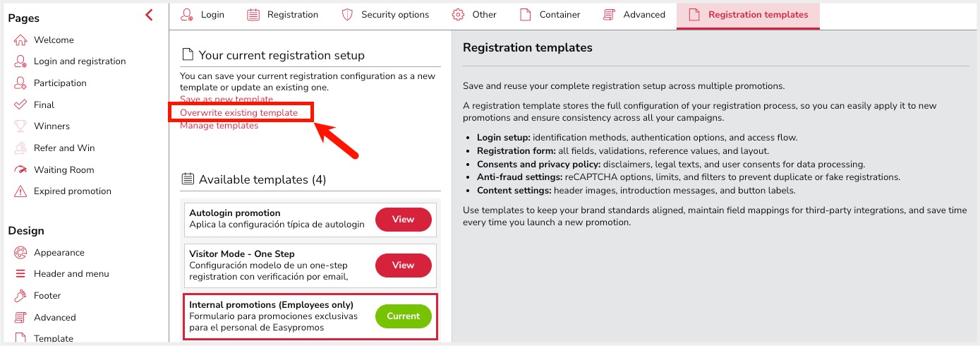This screenshot has height=346, width=980.
Task: Click Overwrite existing template link
Action: [x=238, y=112]
